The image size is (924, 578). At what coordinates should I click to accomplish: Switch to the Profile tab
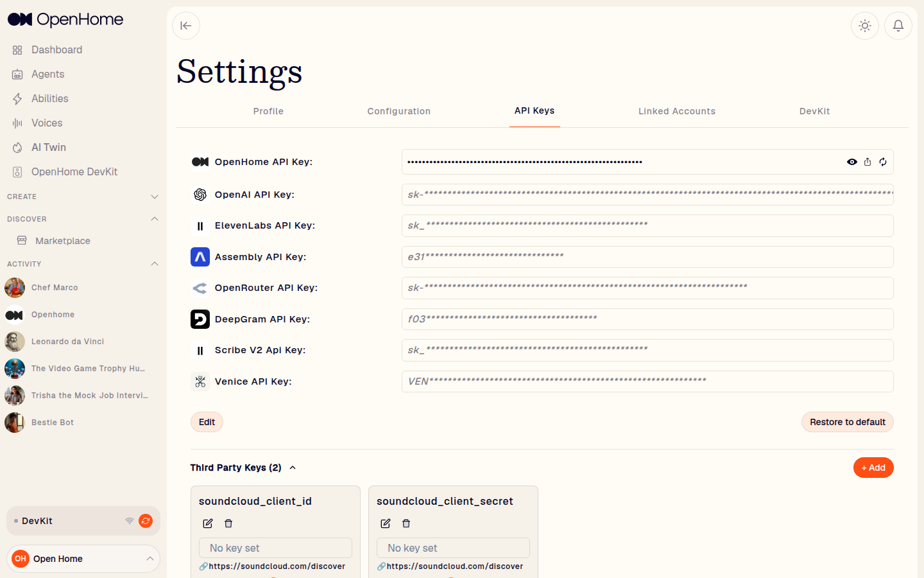click(268, 111)
